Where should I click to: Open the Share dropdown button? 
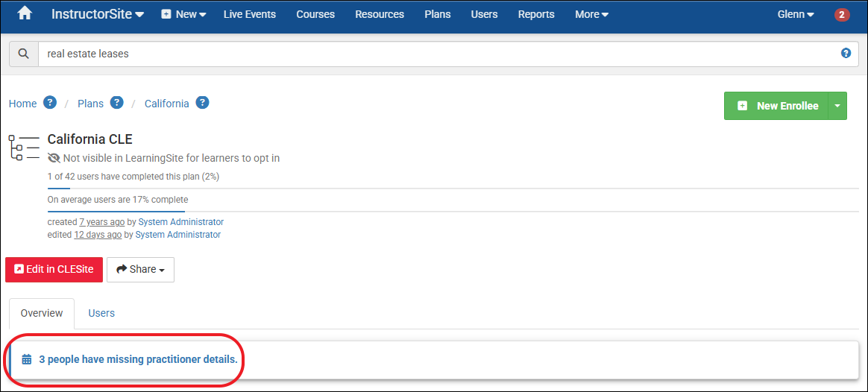[x=141, y=269]
